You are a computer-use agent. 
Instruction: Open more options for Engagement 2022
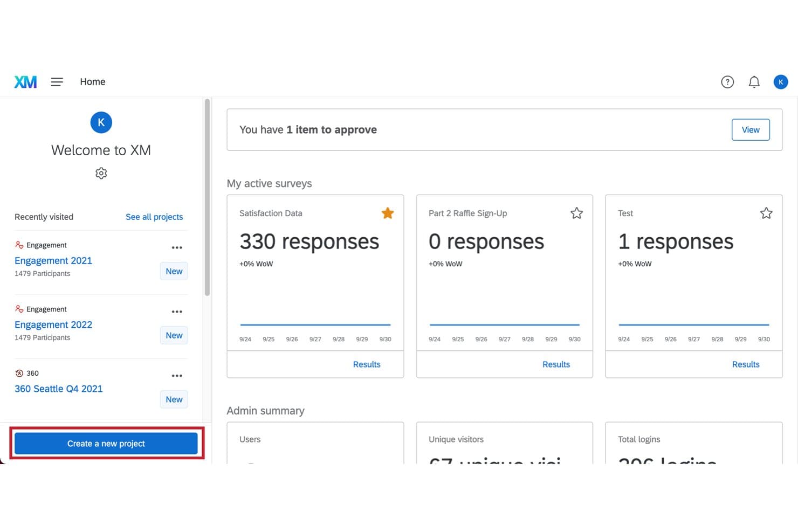click(x=177, y=312)
